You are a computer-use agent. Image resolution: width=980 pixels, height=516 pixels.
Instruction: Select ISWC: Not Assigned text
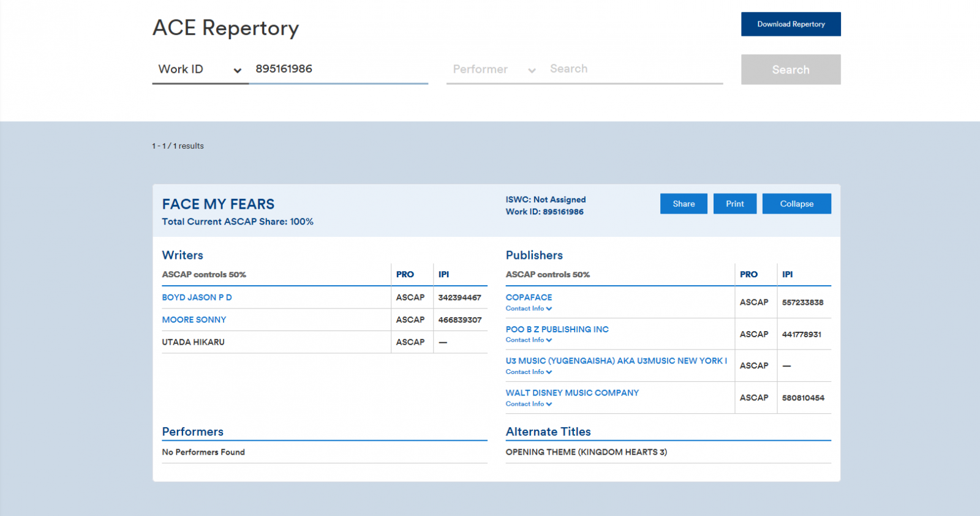[x=546, y=200]
